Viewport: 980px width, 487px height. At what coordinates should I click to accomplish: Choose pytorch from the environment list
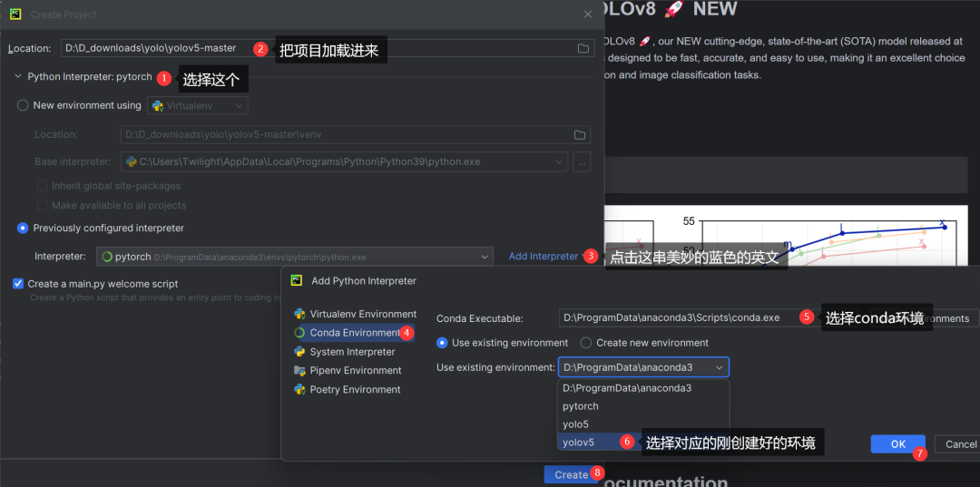click(642, 406)
